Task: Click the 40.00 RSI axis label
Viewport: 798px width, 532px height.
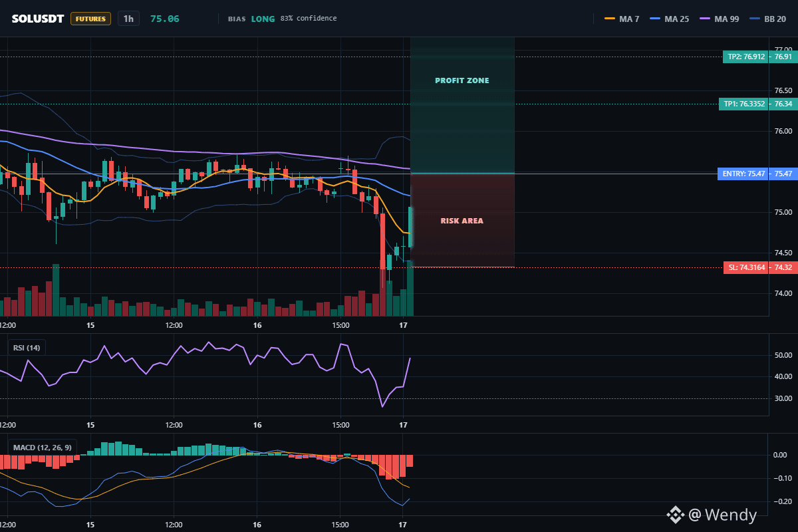Action: coord(783,376)
